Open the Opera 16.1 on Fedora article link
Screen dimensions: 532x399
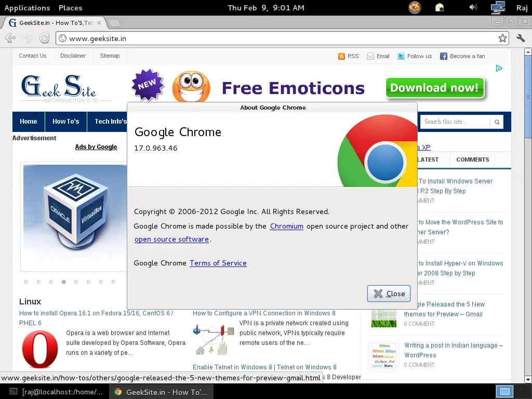(x=96, y=318)
